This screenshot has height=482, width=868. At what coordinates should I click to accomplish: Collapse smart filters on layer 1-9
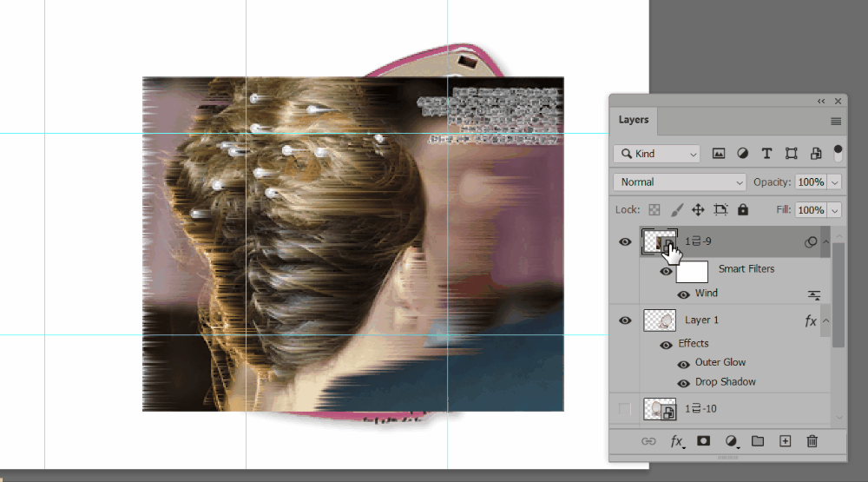825,241
